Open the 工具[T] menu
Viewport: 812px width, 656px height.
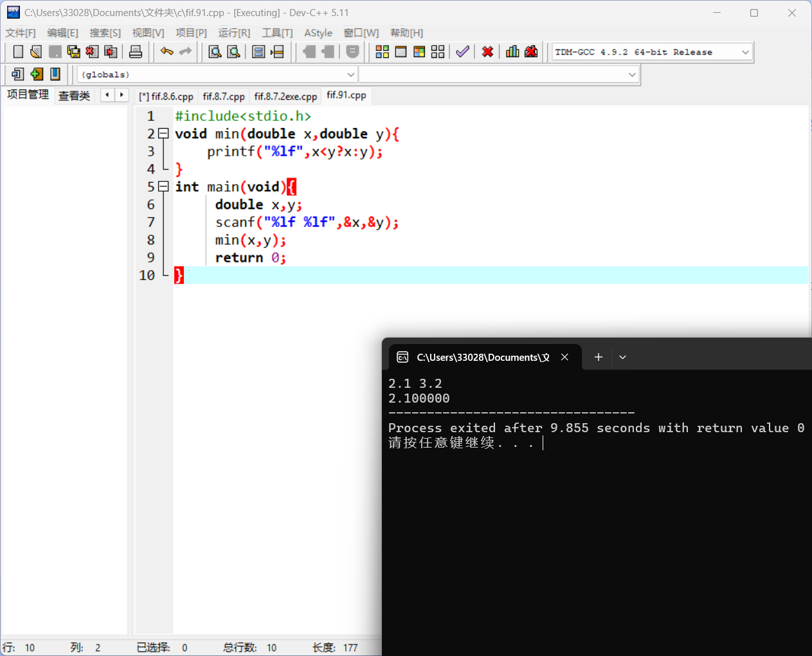(x=277, y=33)
